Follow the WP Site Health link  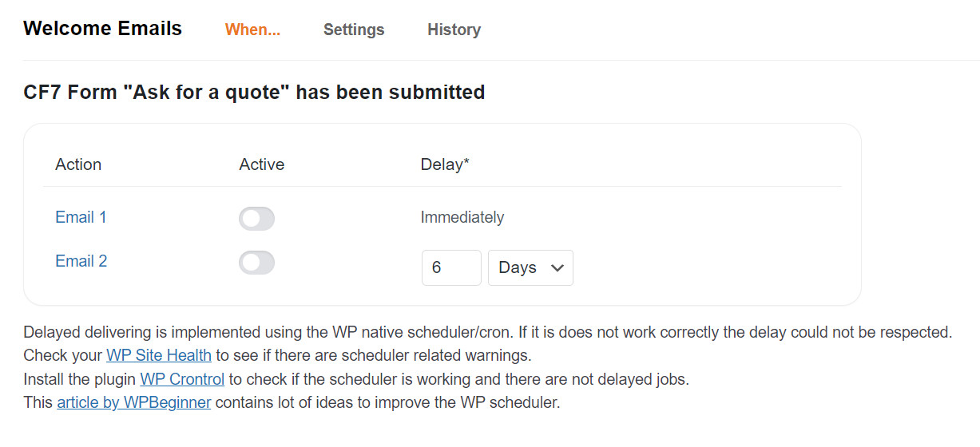click(159, 355)
